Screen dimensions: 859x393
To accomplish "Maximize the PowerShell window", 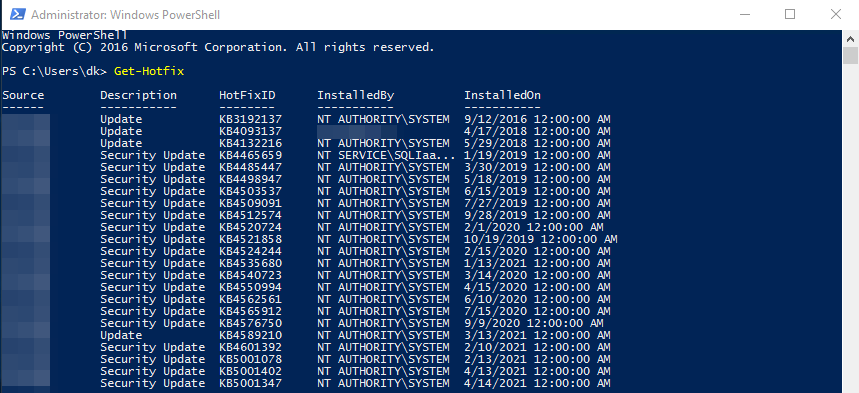I will click(x=789, y=14).
